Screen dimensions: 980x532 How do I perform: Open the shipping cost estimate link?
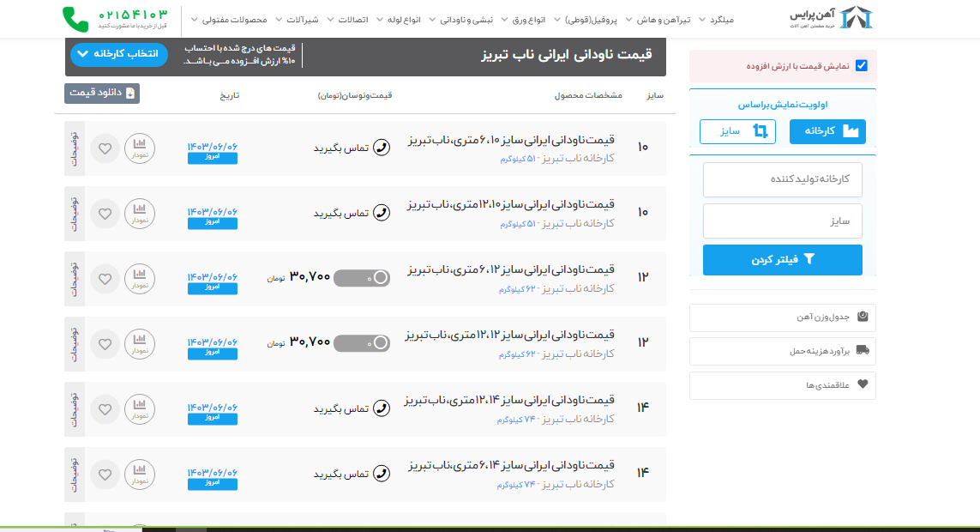[782, 350]
